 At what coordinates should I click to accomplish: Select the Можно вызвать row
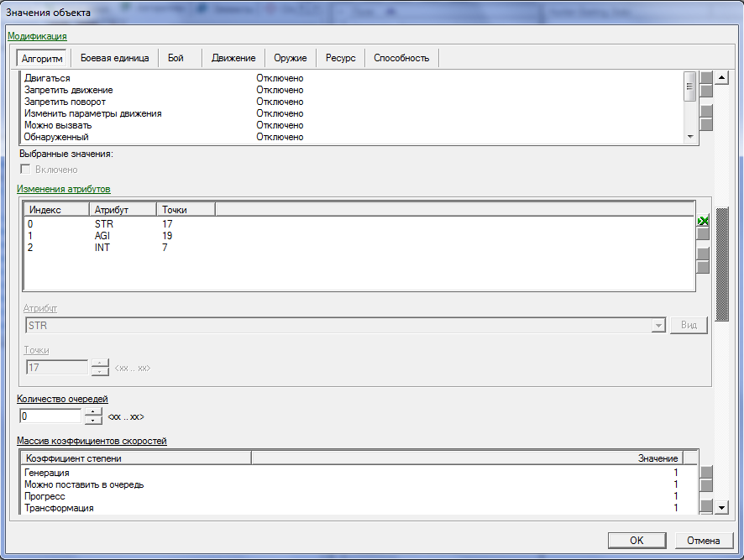coord(353,125)
